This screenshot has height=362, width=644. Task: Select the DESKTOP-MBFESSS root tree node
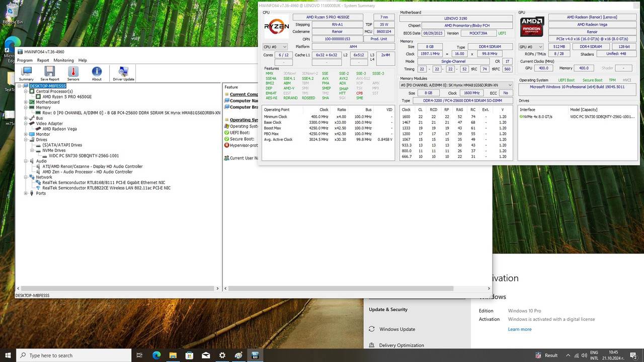click(x=48, y=86)
